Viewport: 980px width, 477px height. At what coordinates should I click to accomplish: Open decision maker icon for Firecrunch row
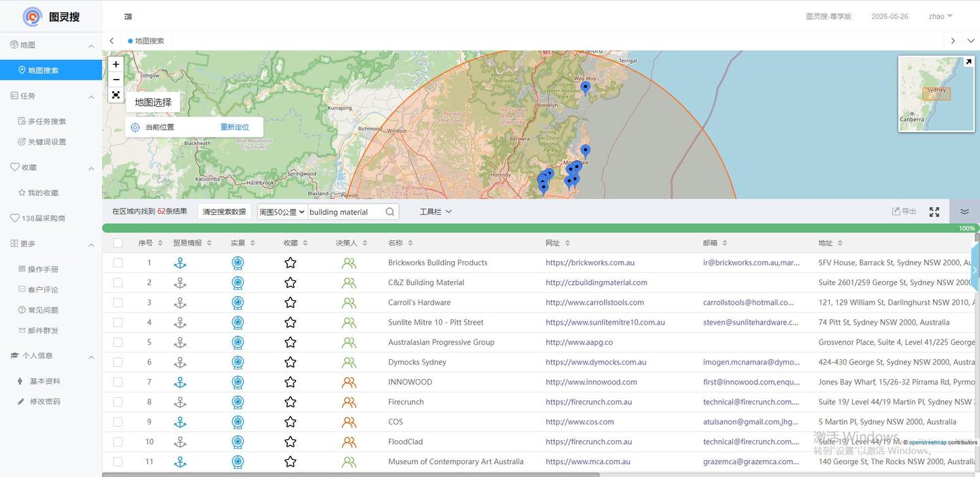[349, 402]
